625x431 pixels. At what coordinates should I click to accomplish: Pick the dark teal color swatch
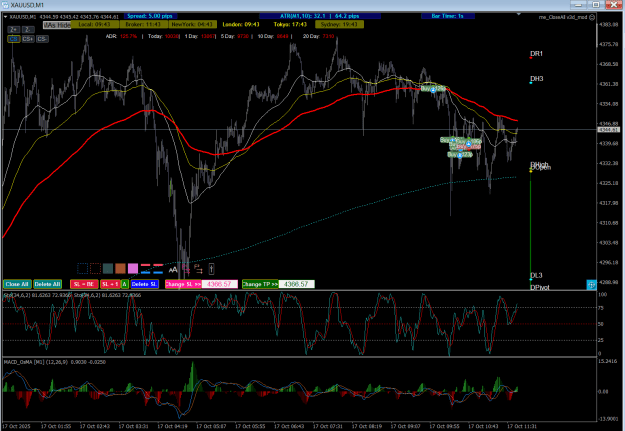[x=108, y=268]
